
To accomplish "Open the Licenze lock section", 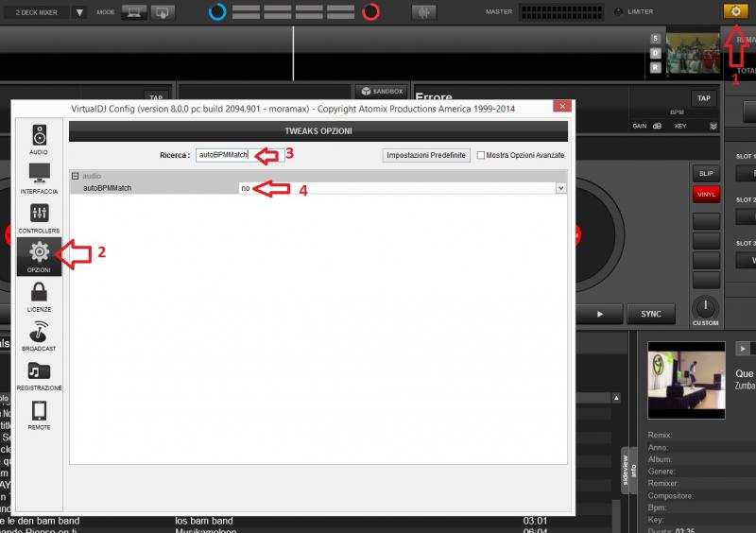I will click(x=39, y=297).
